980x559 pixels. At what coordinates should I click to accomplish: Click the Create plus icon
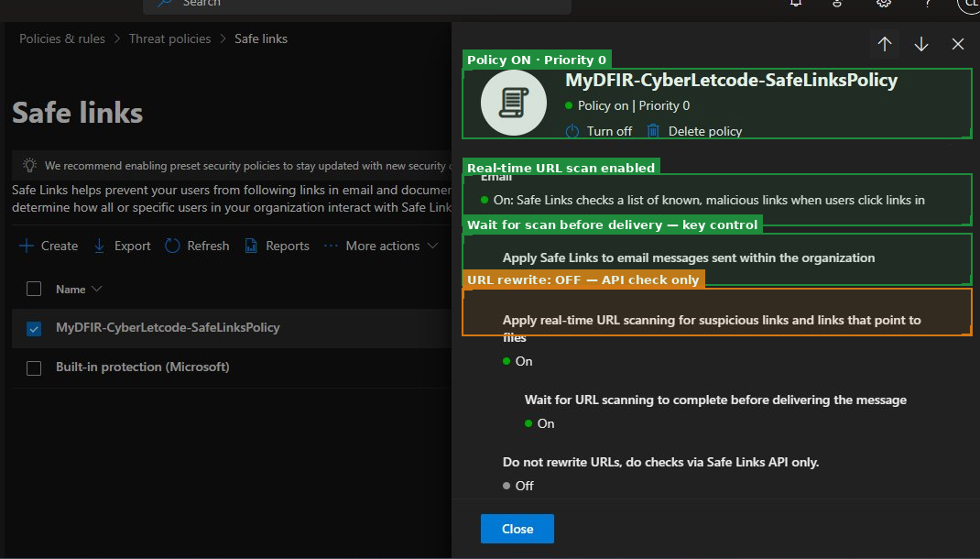27,246
